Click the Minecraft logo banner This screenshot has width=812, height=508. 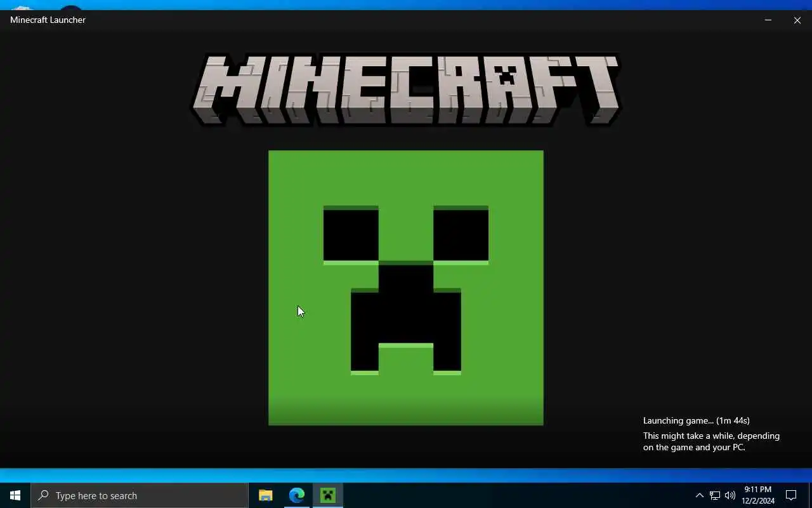click(x=406, y=90)
